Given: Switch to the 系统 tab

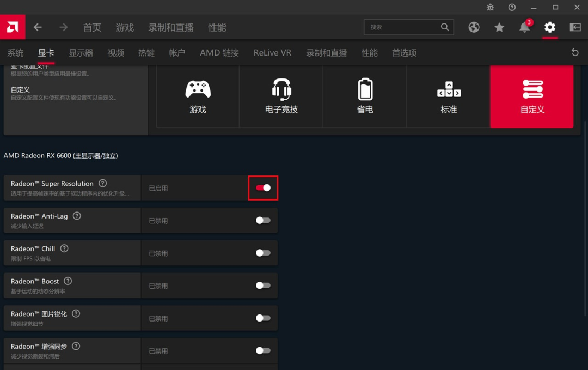Looking at the screenshot, I should (15, 53).
